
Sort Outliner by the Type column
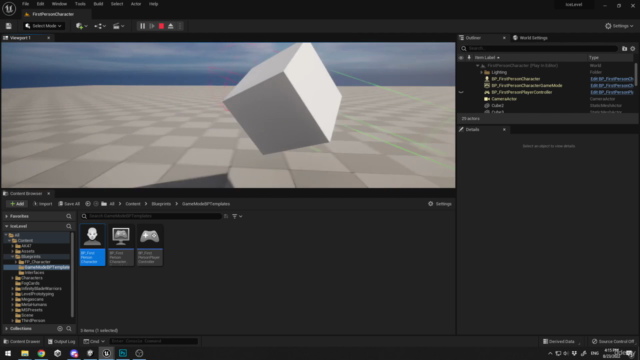[593, 58]
